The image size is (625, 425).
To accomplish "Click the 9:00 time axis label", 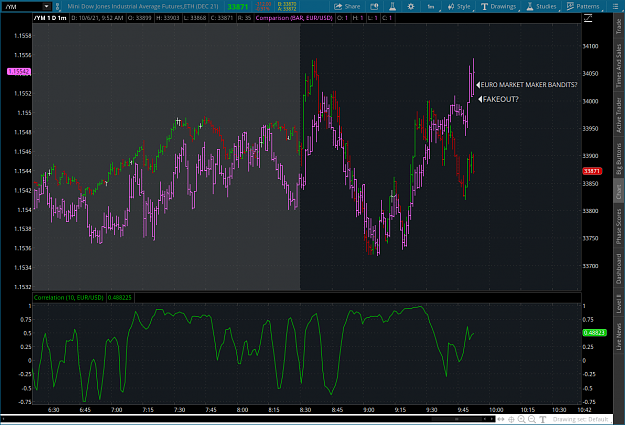I will click(x=369, y=410).
